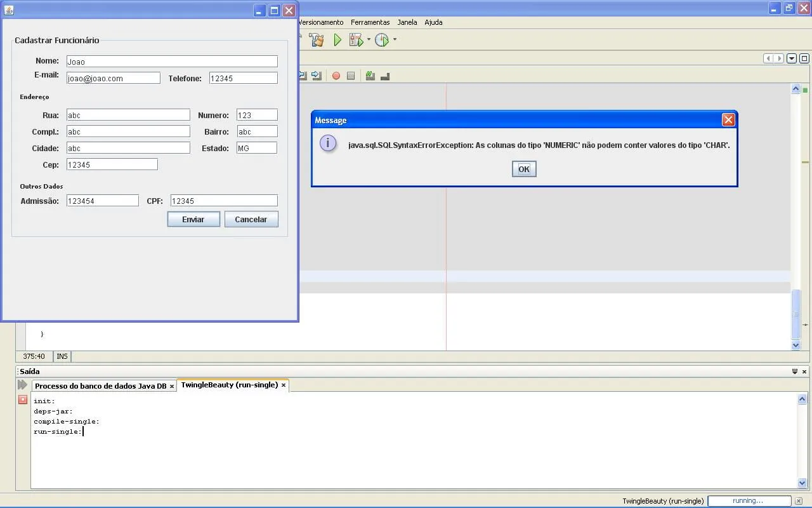Open the Janela menu

click(x=407, y=22)
